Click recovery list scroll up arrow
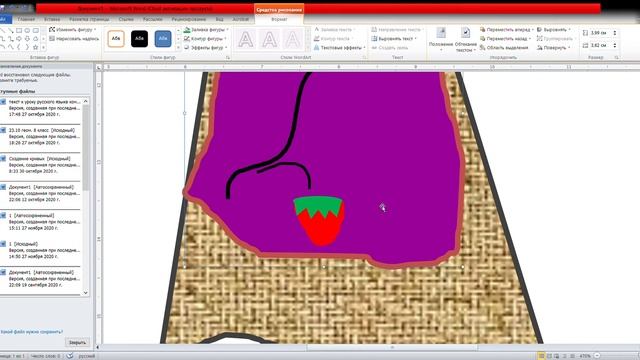 pyautogui.click(x=86, y=101)
